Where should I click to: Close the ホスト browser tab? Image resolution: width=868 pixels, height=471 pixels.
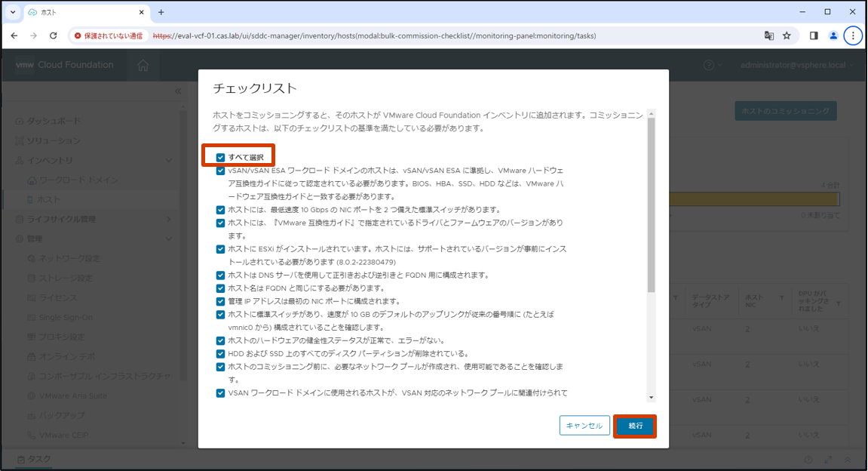coord(142,12)
